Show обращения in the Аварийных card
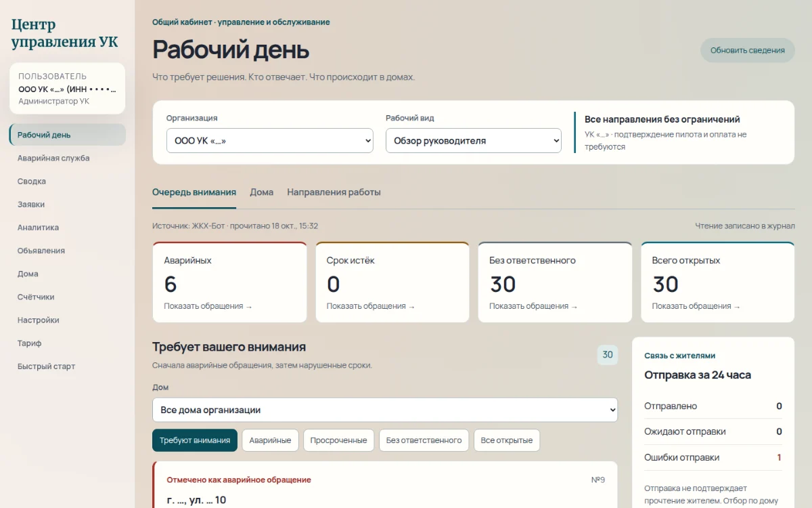812x508 pixels. (x=208, y=306)
